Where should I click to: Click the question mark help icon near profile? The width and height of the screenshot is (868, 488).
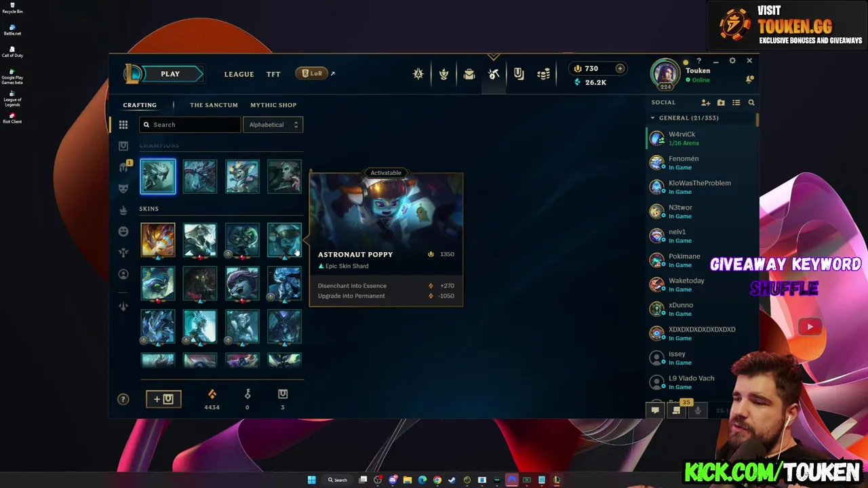pyautogui.click(x=699, y=61)
